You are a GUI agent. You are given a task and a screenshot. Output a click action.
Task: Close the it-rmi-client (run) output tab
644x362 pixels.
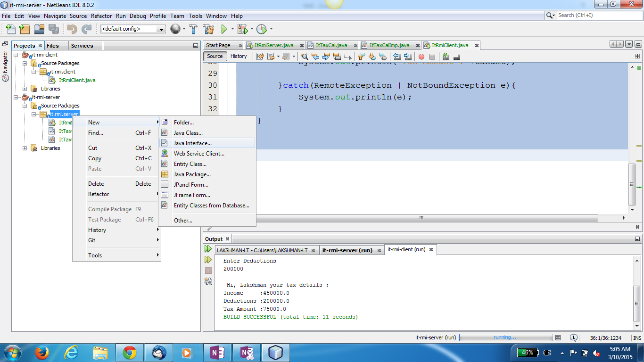coord(430,249)
